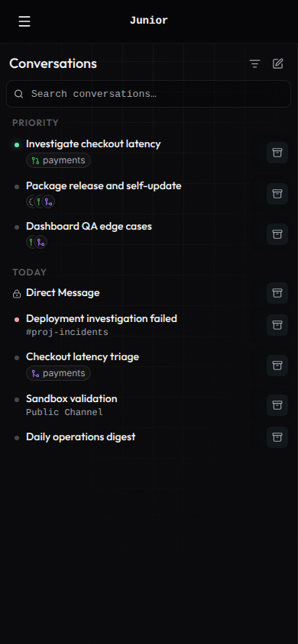
Task: Archive Deployment investigation failed conversation
Action: point(277,325)
